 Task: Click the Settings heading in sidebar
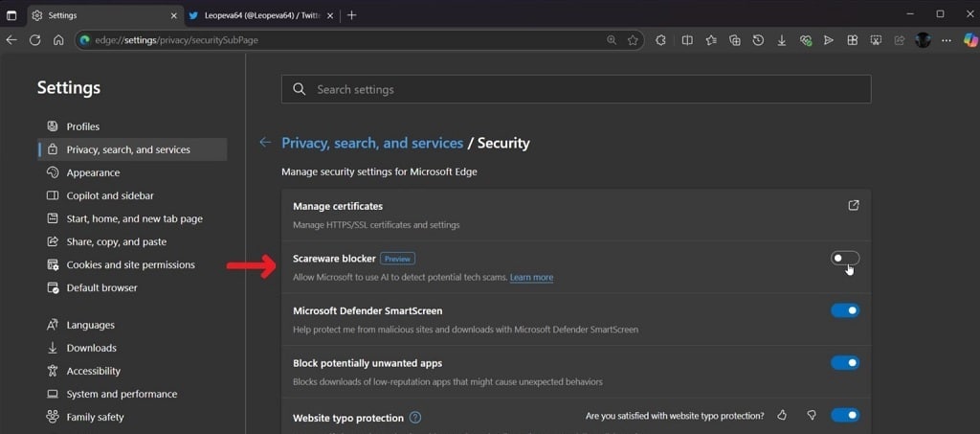pos(69,88)
